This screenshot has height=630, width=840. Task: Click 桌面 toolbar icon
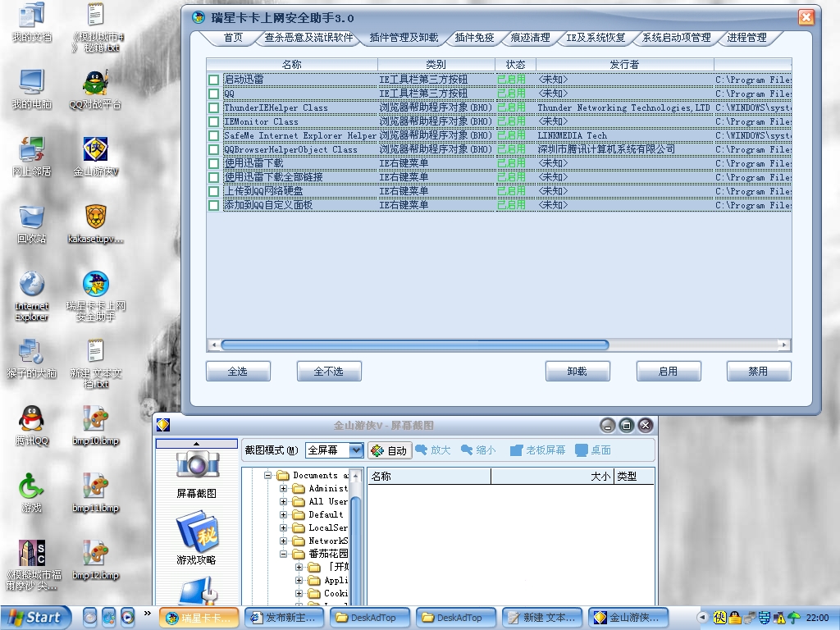593,450
